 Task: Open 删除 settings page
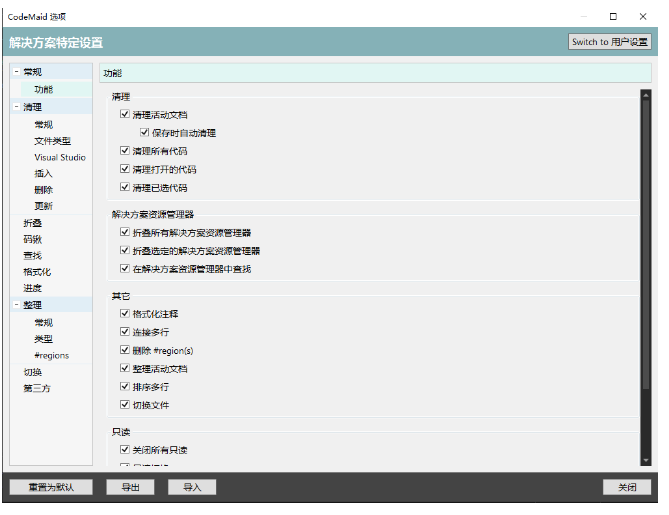click(x=43, y=190)
